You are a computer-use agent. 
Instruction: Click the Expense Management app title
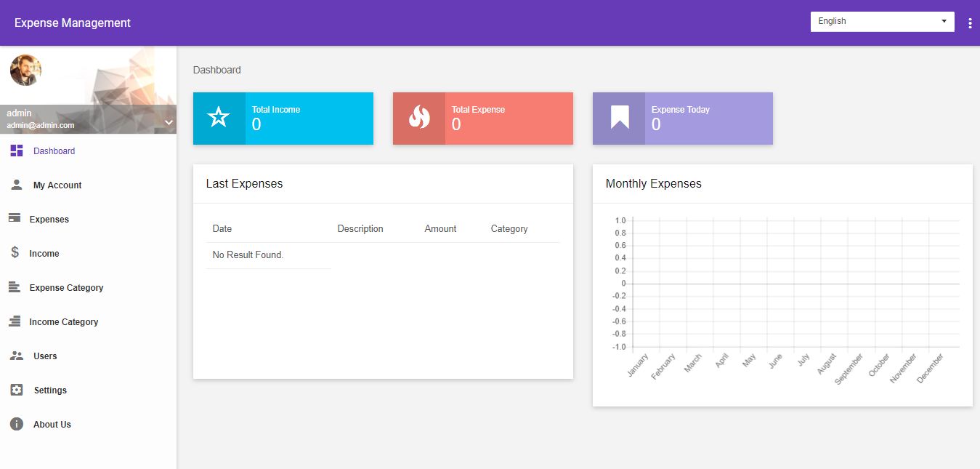coord(73,23)
